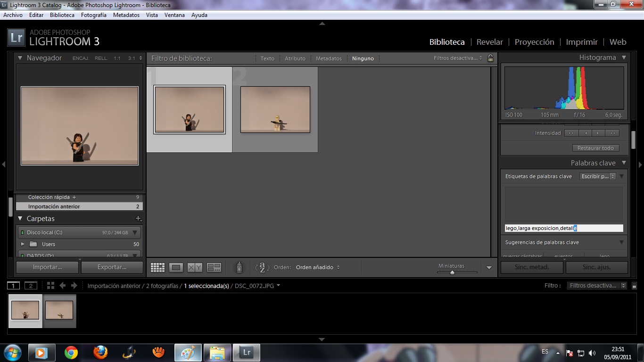Toggle the filmstrip filter switch
The width and height of the screenshot is (644, 362).
tap(634, 286)
